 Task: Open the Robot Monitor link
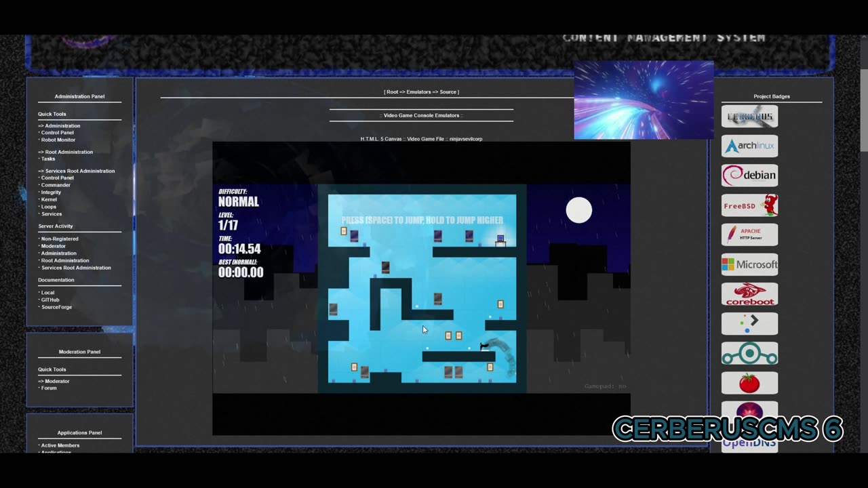click(58, 140)
